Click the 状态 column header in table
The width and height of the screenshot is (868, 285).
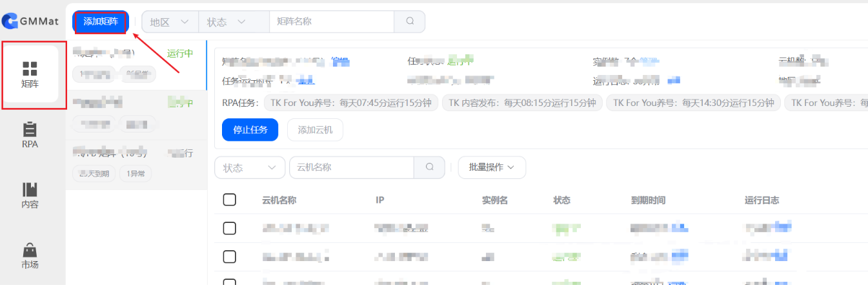coord(561,200)
